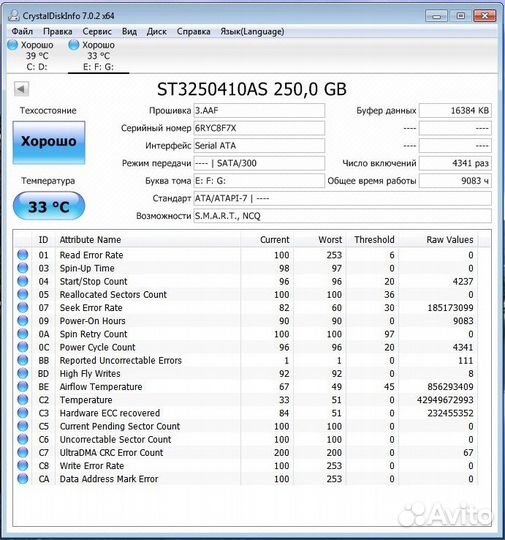Open the Файл menu

[x=22, y=32]
